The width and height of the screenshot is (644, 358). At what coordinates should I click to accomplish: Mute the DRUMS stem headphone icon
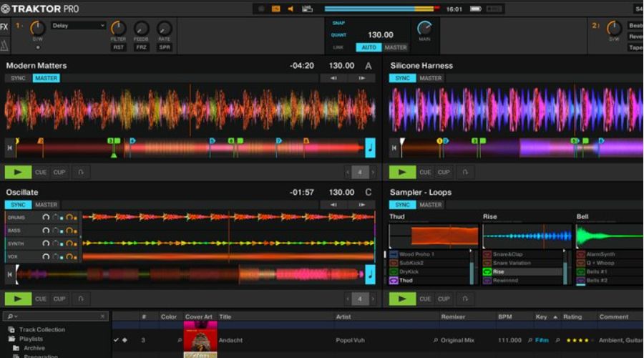tap(46, 218)
